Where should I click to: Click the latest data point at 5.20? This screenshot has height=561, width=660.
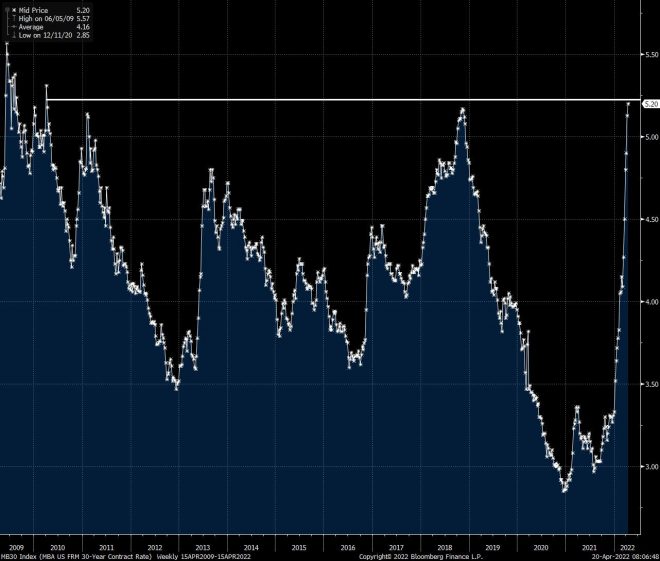click(x=628, y=104)
